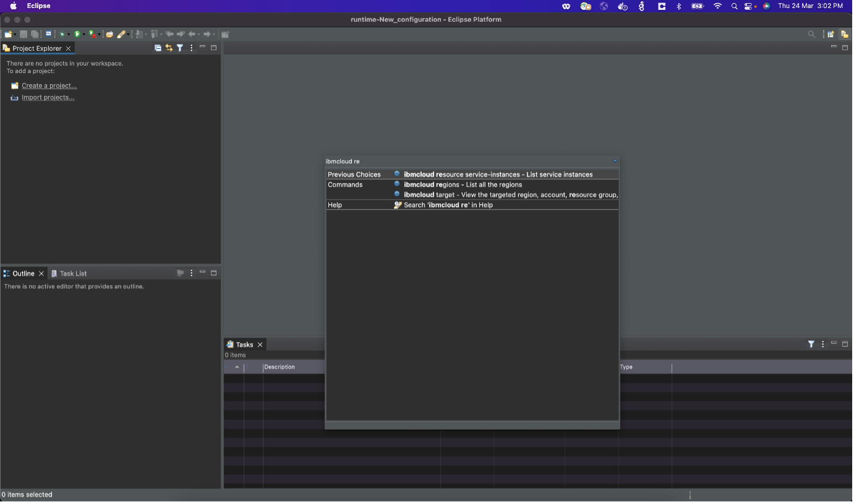Click the Pin Editor toolbar icon
The image size is (854, 504).
pyautogui.click(x=225, y=34)
